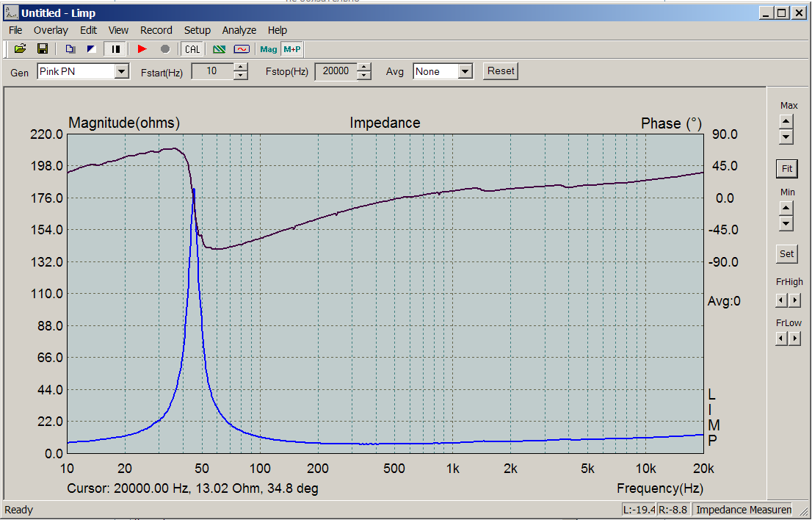Expand the Gen Pink PN dropdown
Screen dimensions: 812x520
coord(122,71)
